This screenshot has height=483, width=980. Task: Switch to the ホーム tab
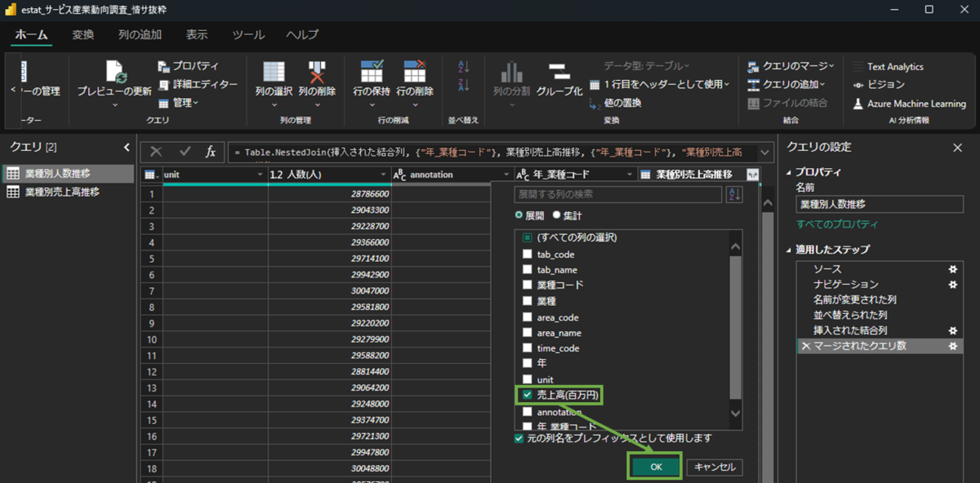tap(32, 34)
